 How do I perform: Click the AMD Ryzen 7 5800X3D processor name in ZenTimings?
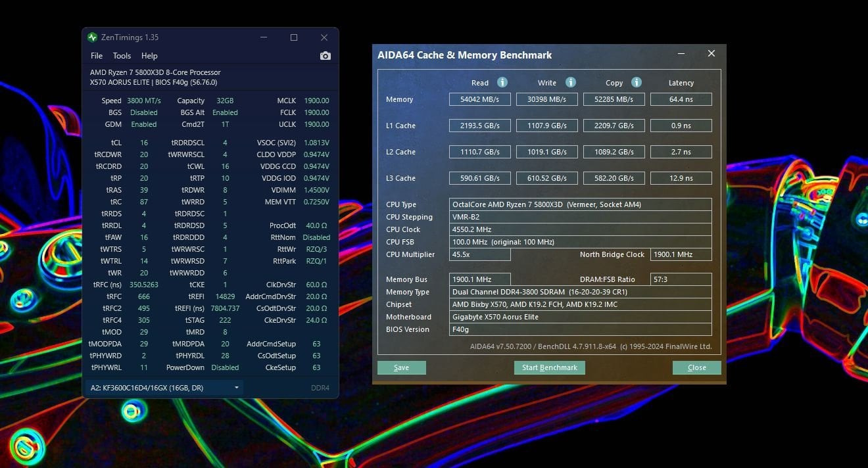pos(155,72)
